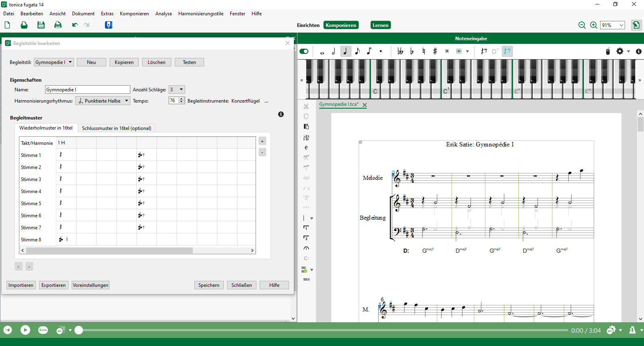Switch to Schlussmuster in 16tel tab
The height and width of the screenshot is (346, 644).
click(116, 128)
